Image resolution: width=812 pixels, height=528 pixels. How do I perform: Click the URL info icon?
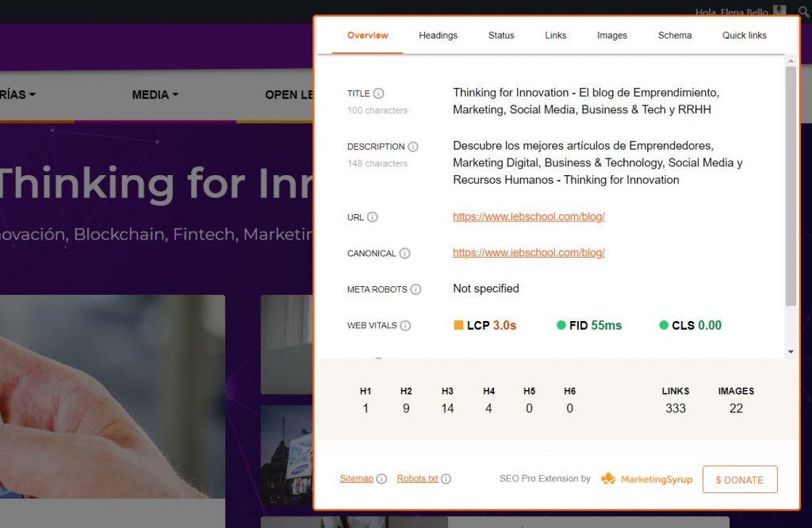pos(373,217)
